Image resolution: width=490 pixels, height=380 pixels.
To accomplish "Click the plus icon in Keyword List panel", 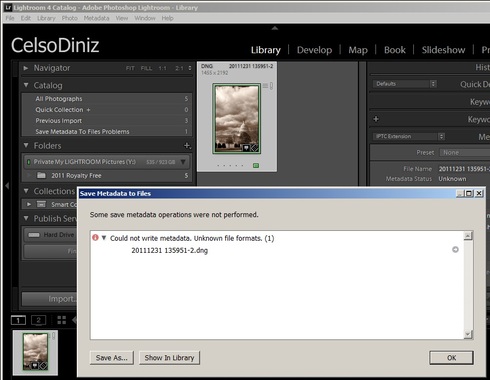I will (x=376, y=119).
